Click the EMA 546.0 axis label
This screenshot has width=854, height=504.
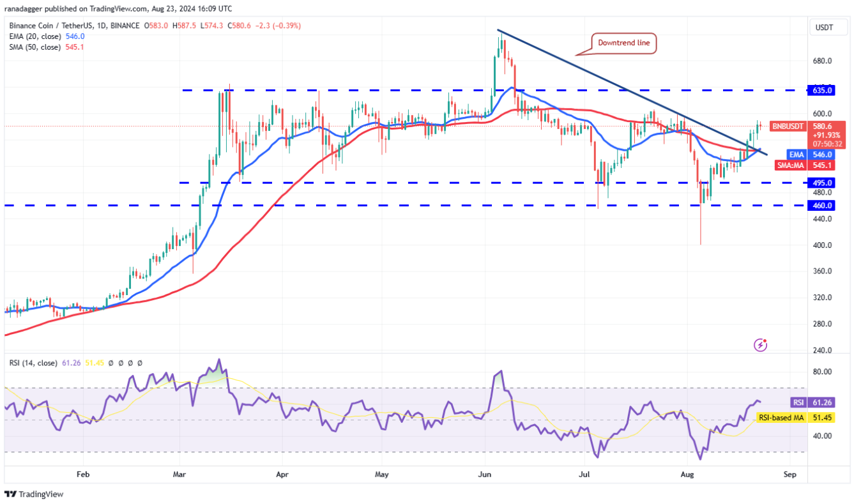[812, 155]
